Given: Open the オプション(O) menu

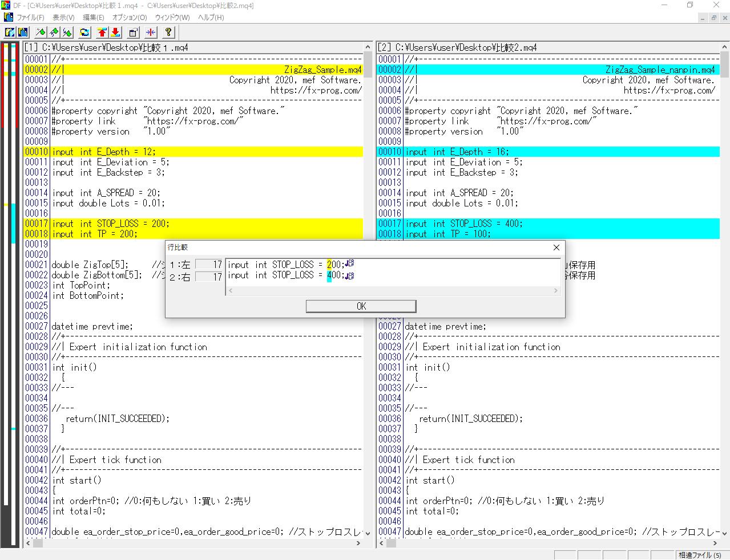Looking at the screenshot, I should (x=129, y=18).
